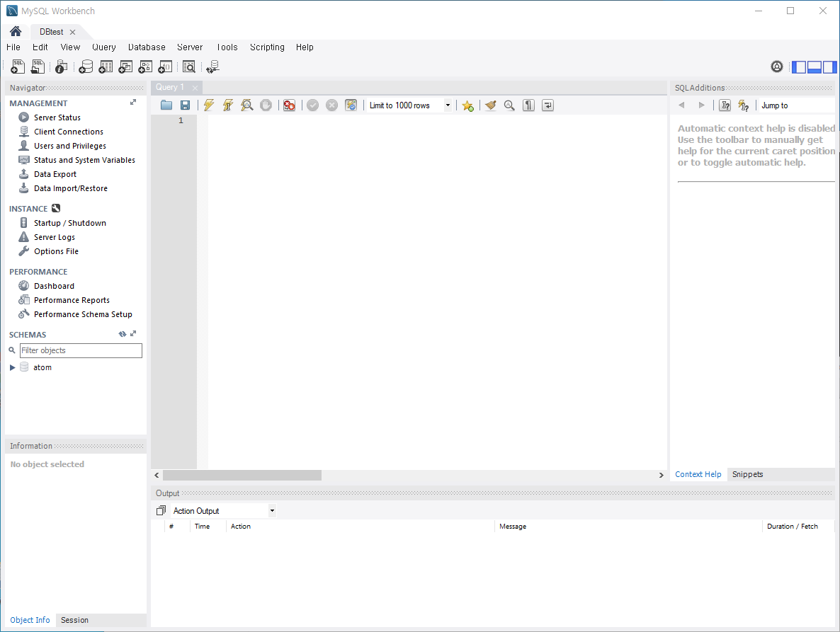The height and width of the screenshot is (632, 840).
Task: Create new table icon in toolbar
Action: (106, 67)
